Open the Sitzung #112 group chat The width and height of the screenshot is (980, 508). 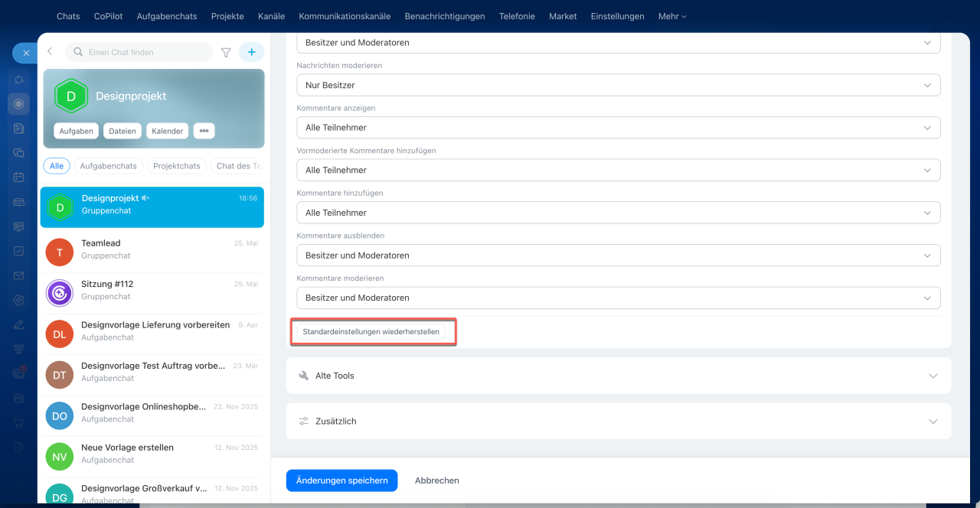point(152,293)
